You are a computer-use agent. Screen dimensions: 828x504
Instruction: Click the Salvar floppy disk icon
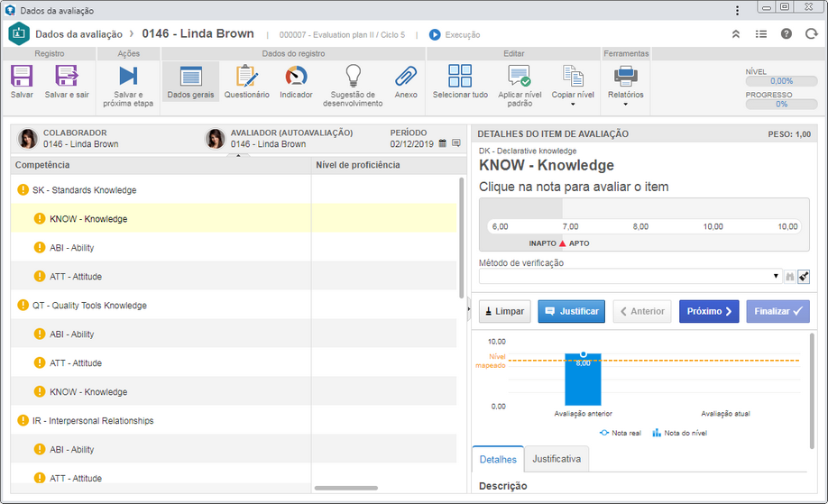[22, 76]
